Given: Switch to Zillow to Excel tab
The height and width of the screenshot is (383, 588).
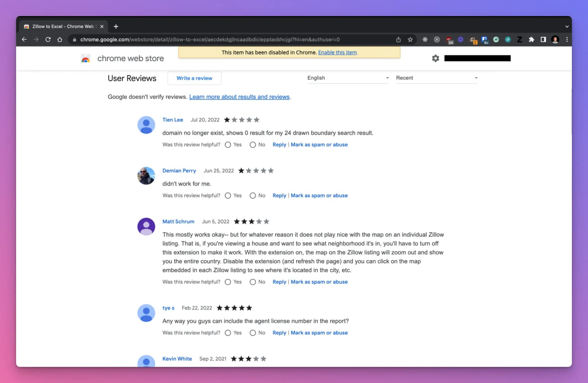Looking at the screenshot, I should (x=63, y=26).
